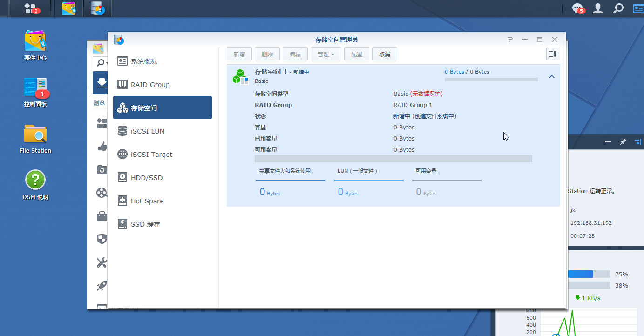Collapse the 存储空间 1 details panel
This screenshot has height=336, width=644.
551,77
